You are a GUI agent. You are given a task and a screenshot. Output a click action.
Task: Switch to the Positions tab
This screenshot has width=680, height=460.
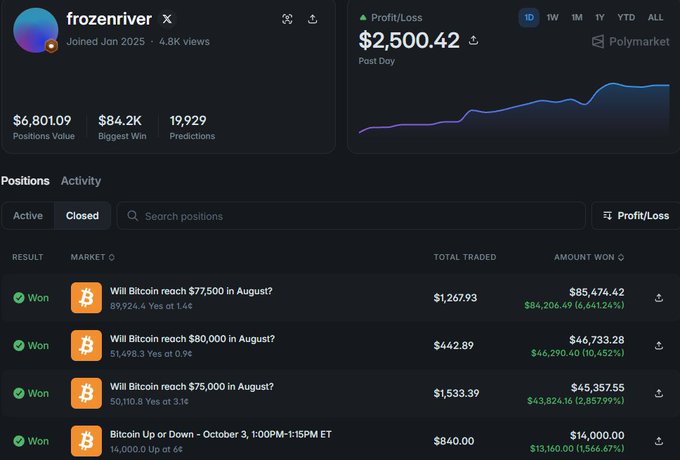click(25, 181)
